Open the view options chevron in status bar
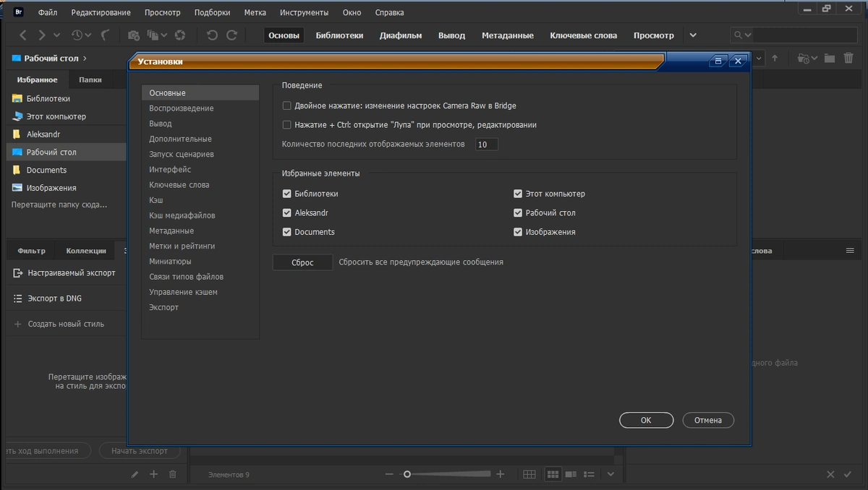 [610, 474]
